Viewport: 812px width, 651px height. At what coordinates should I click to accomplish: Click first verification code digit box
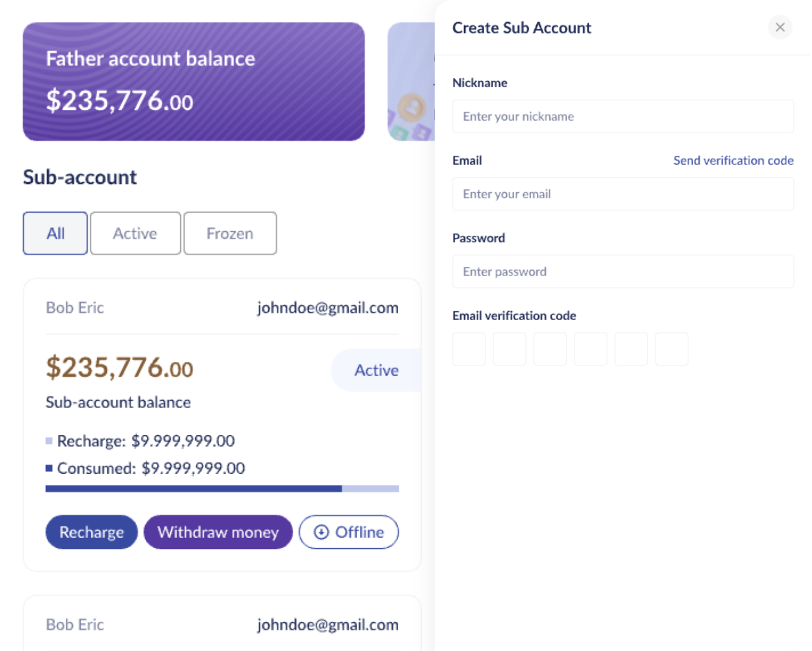[469, 349]
